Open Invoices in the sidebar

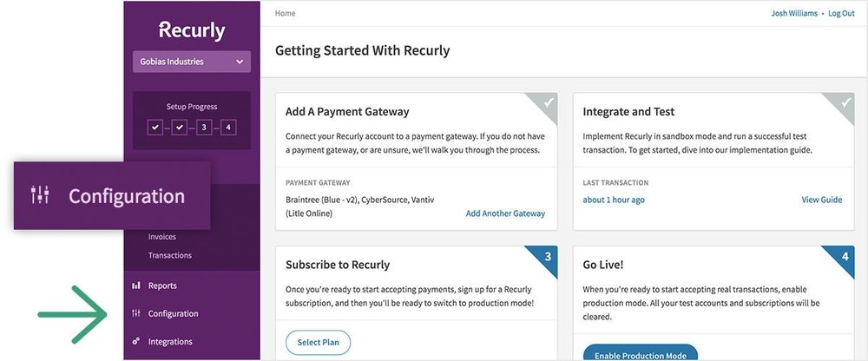click(x=161, y=236)
